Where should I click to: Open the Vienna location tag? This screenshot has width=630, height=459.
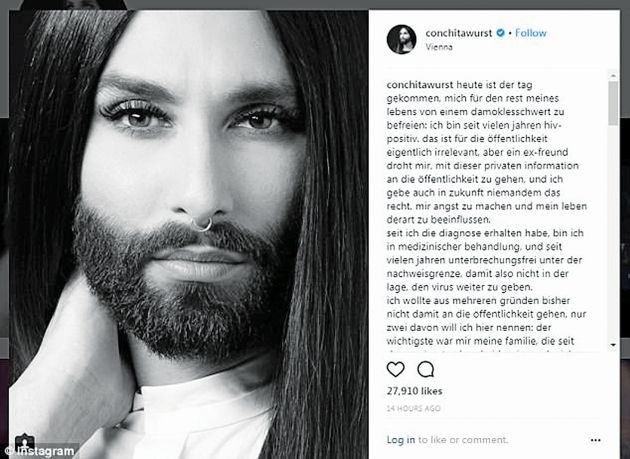[x=439, y=47]
